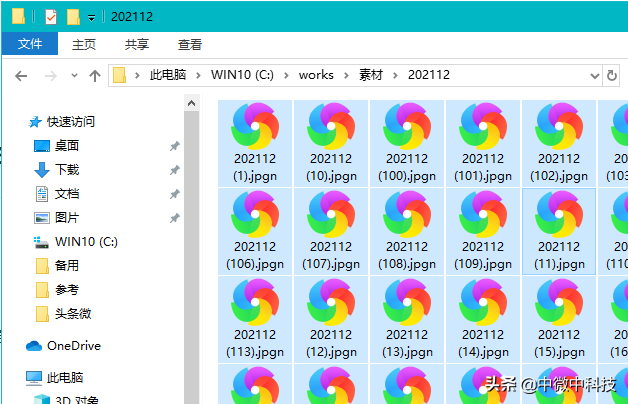Image resolution: width=628 pixels, height=404 pixels.
Task: Expand chevron after works in path
Action: point(346,75)
